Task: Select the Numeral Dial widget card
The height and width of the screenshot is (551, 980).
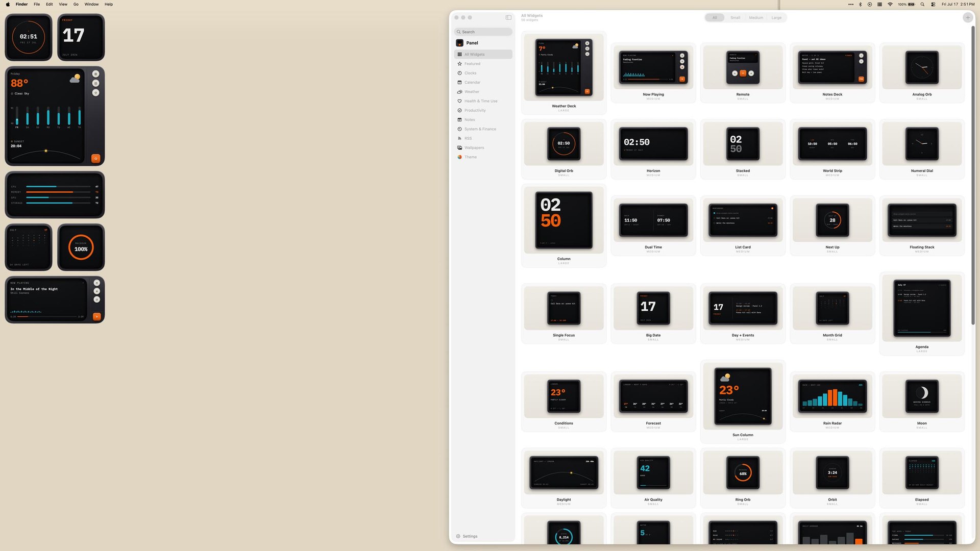Action: (x=922, y=149)
